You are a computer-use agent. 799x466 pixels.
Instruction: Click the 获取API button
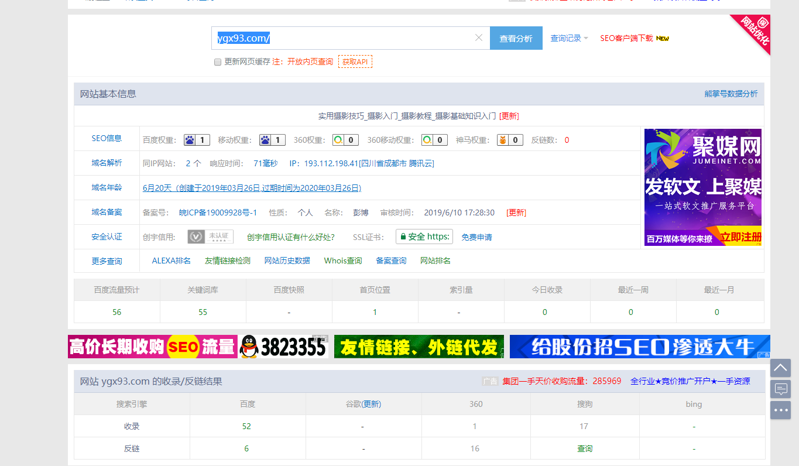[x=355, y=62]
